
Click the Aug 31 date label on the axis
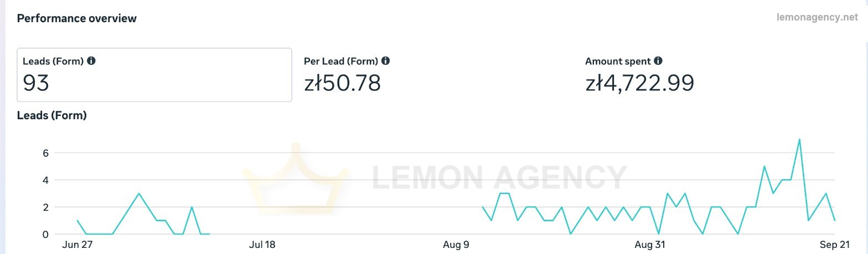650,245
